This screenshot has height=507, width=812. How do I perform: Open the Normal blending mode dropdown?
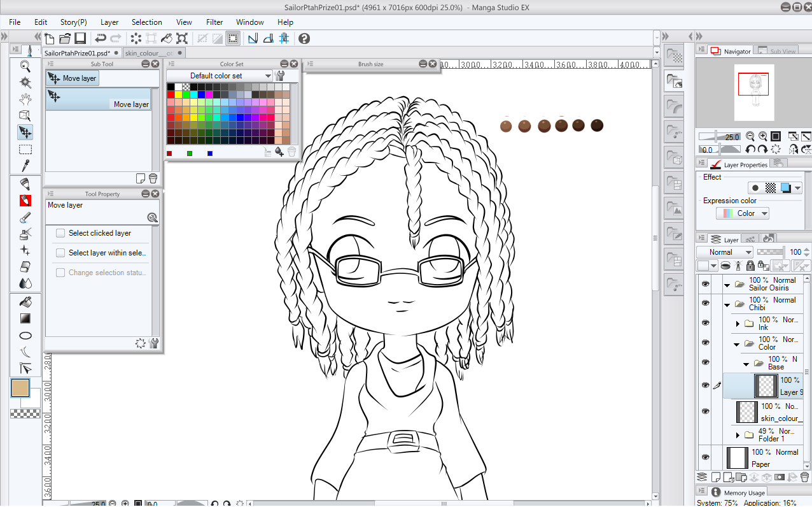(725, 252)
